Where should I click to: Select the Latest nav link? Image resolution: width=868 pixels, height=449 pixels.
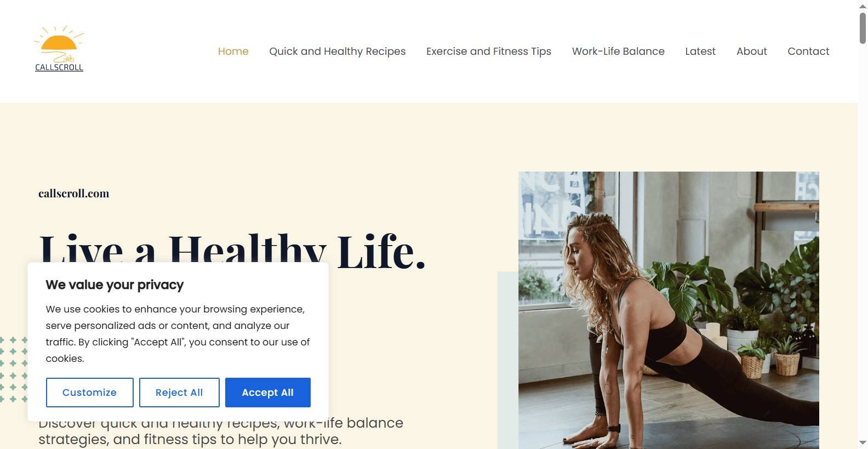point(700,51)
